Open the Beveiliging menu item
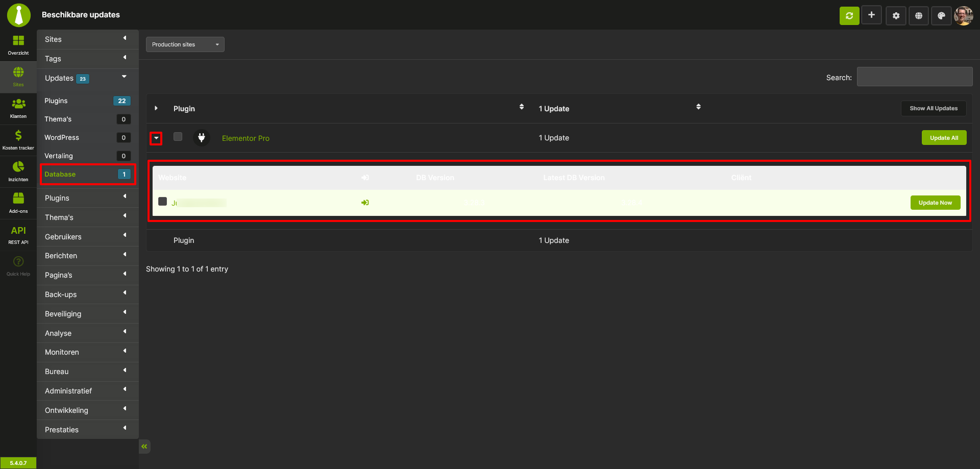The image size is (980, 469). [x=88, y=314]
